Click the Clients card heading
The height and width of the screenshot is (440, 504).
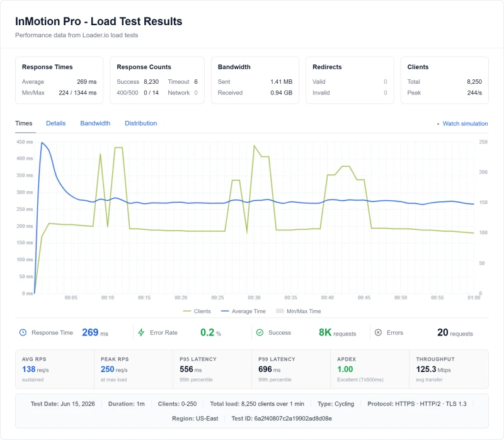[x=418, y=67]
